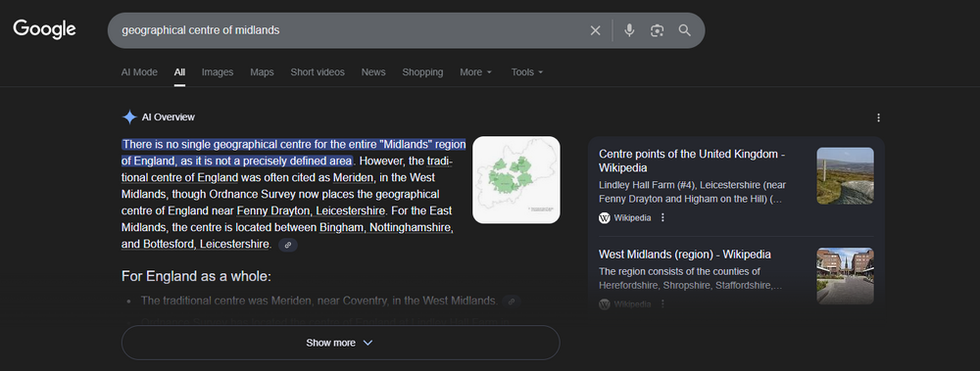Open three-dot menu beside first Wikipedia source
Image resolution: width=980 pixels, height=371 pixels.
coord(663,218)
